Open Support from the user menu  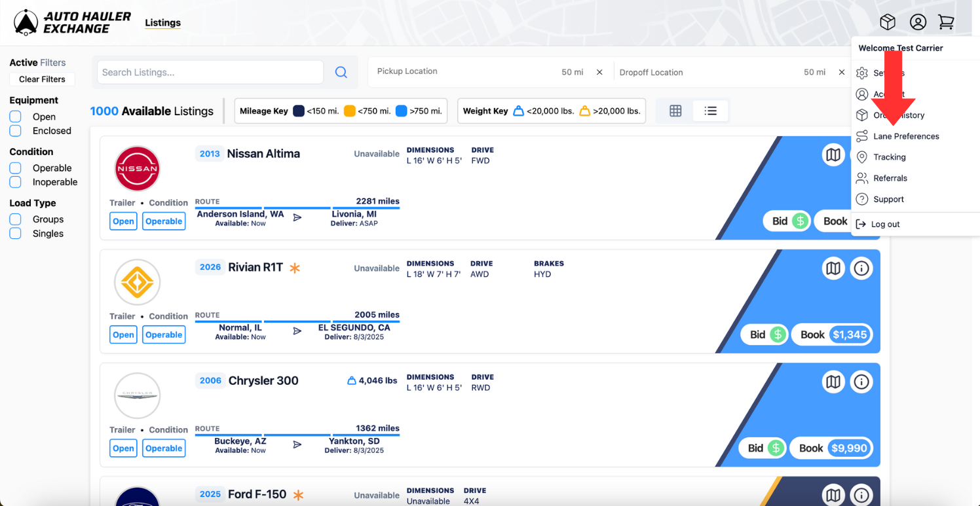coord(888,199)
